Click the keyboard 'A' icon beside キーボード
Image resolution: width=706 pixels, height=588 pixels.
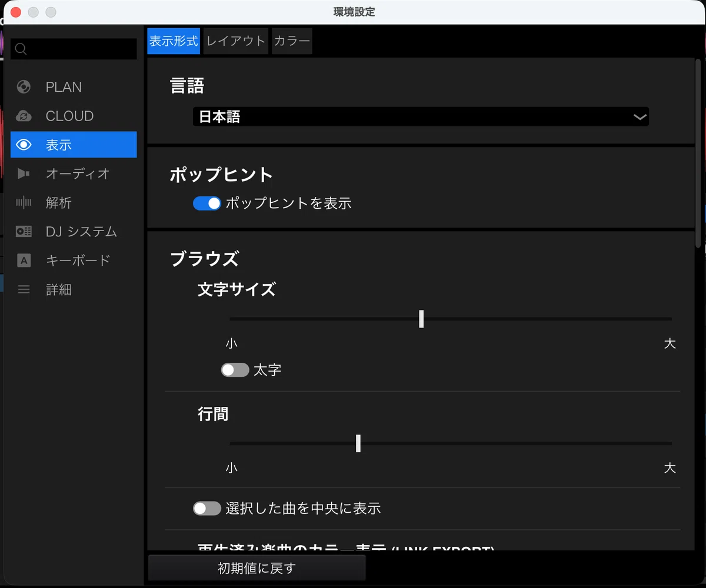click(x=24, y=260)
